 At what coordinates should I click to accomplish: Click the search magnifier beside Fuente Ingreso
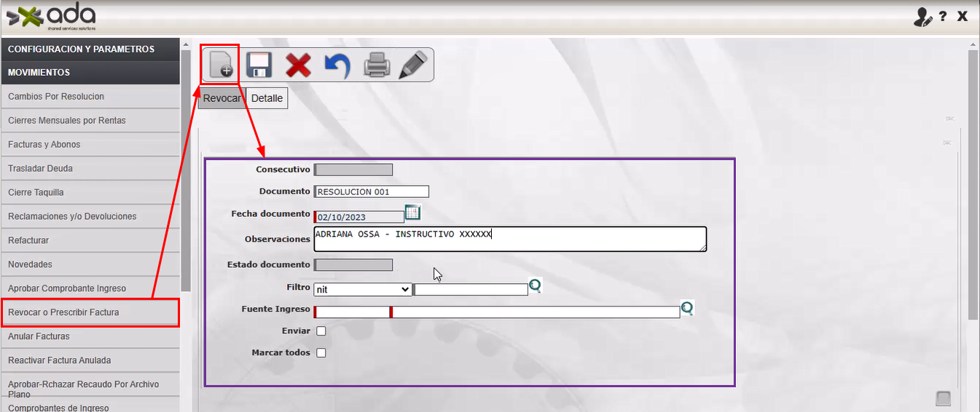pos(686,309)
